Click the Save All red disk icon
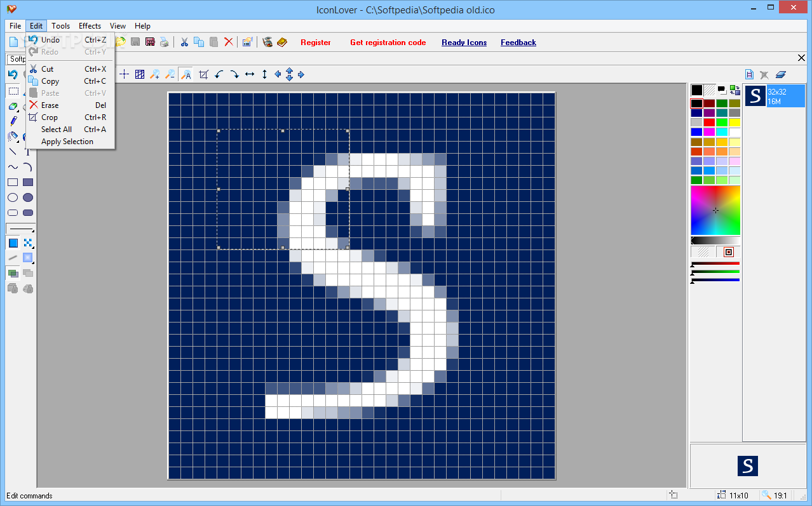 tap(150, 43)
